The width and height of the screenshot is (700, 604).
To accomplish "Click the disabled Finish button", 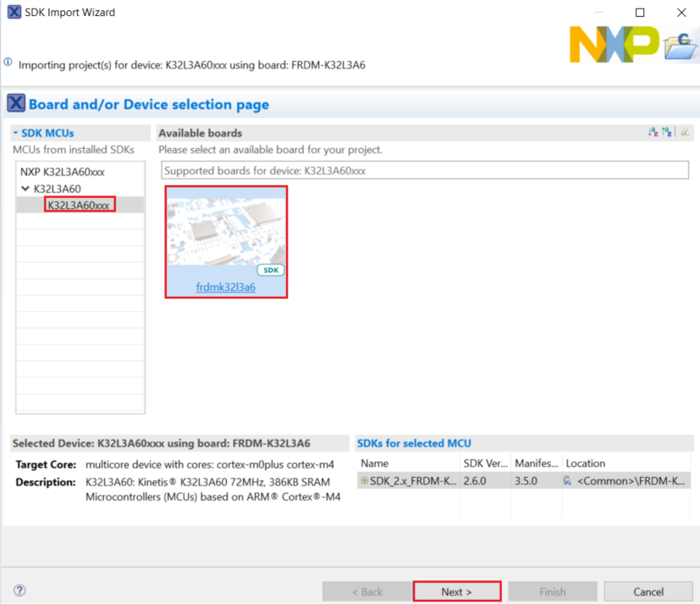I will pos(553,591).
